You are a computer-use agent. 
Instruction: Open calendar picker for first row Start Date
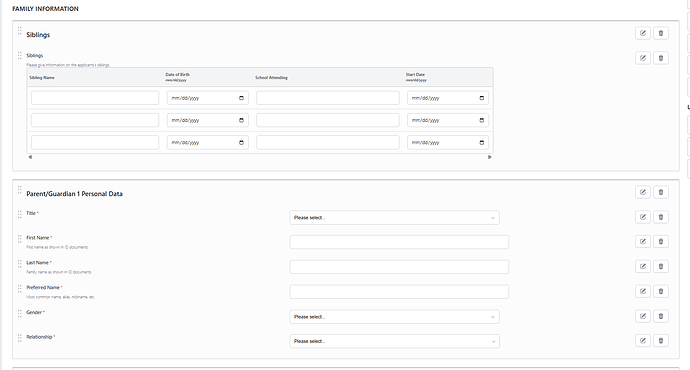point(481,98)
